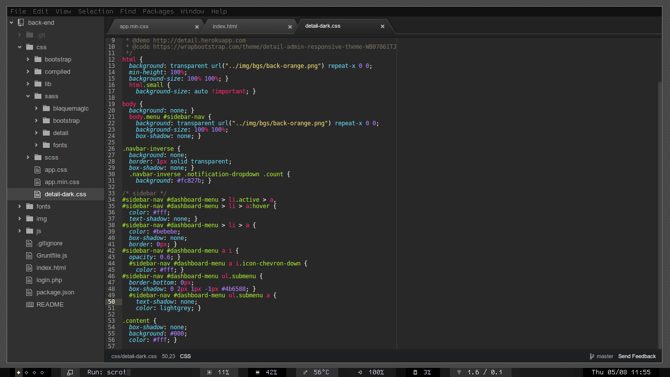
Task: Click the back-end project repo icon
Action: tap(21, 23)
